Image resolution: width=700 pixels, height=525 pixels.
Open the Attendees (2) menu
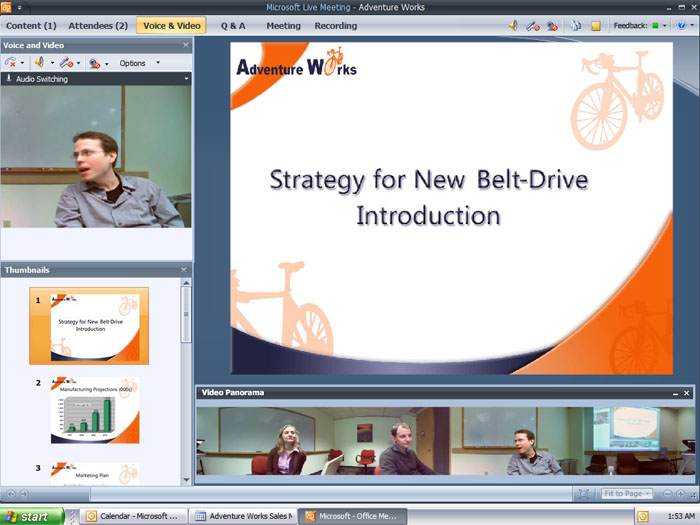click(98, 26)
